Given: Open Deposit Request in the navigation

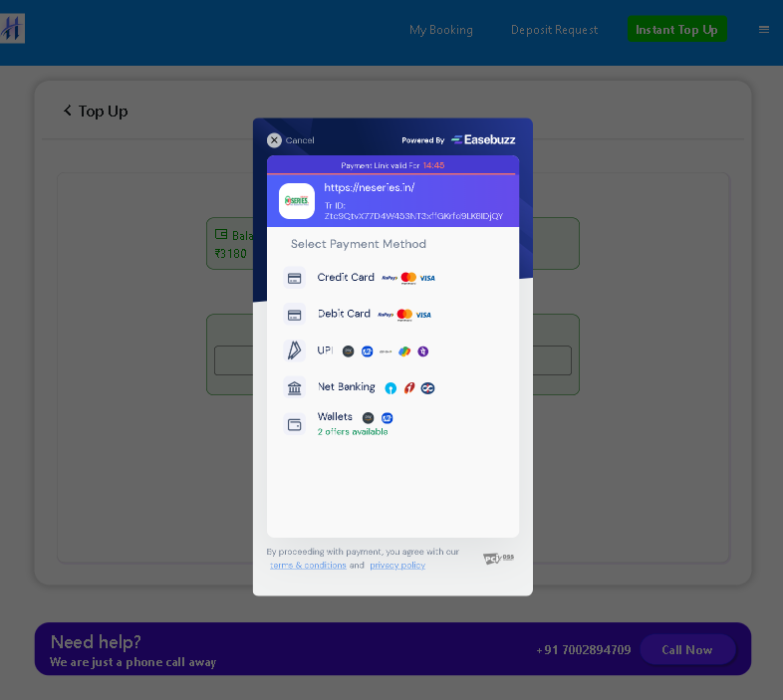Looking at the screenshot, I should pyautogui.click(x=554, y=30).
